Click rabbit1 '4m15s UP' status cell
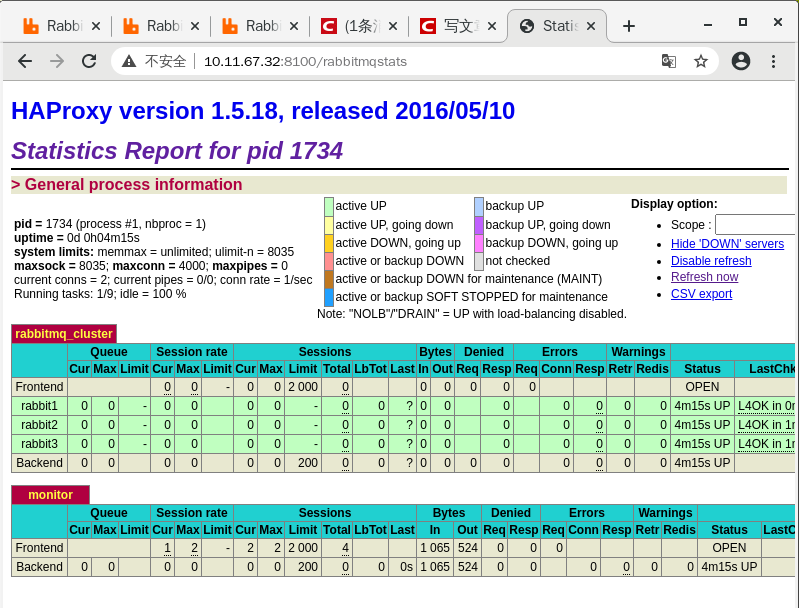The width and height of the screenshot is (799, 608). click(702, 406)
